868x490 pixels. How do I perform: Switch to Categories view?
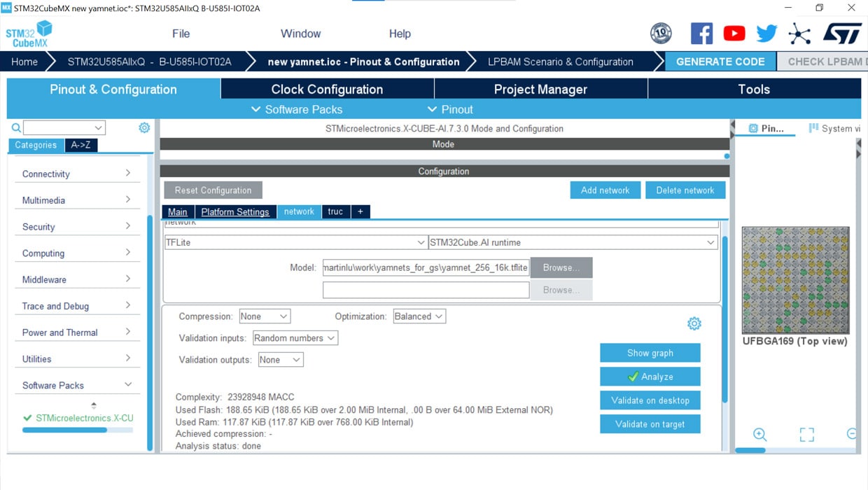(36, 145)
